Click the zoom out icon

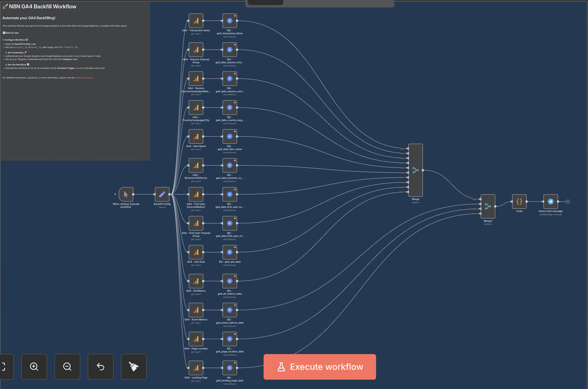[67, 367]
